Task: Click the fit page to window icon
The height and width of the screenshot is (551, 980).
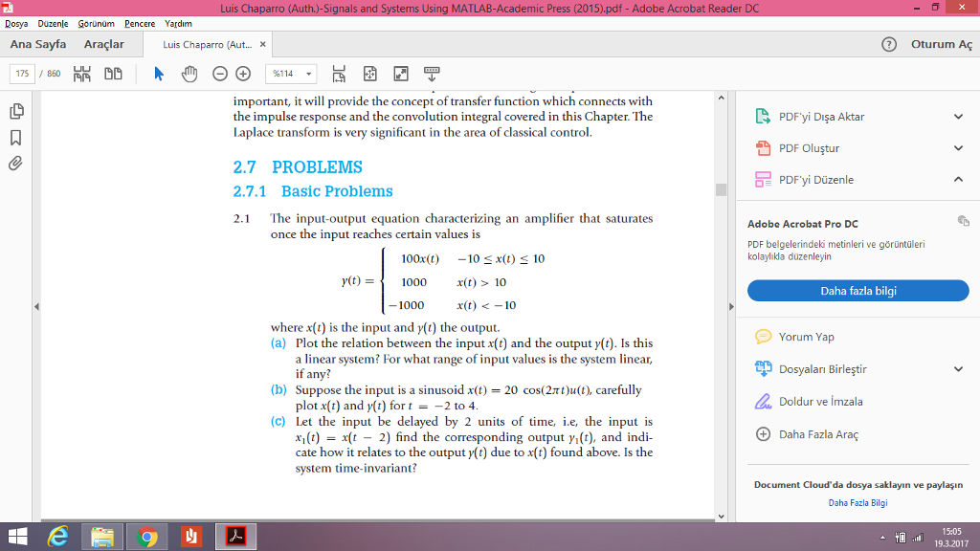Action: point(368,73)
